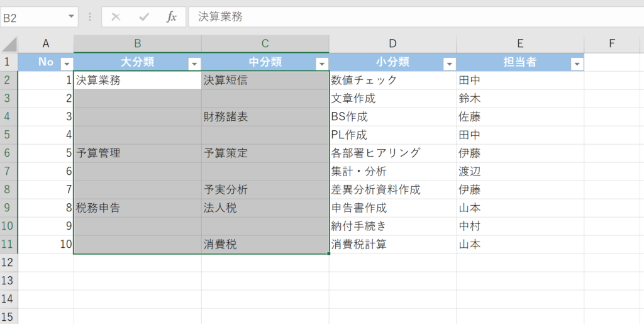
Task: Click the Select All corner triangle
Action: tap(9, 44)
